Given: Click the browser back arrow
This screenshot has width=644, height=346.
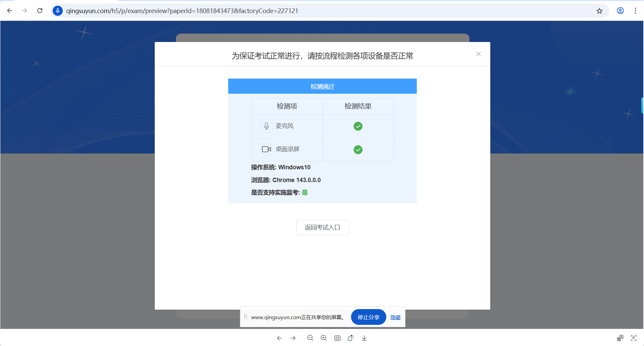Looking at the screenshot, I should click(10, 11).
